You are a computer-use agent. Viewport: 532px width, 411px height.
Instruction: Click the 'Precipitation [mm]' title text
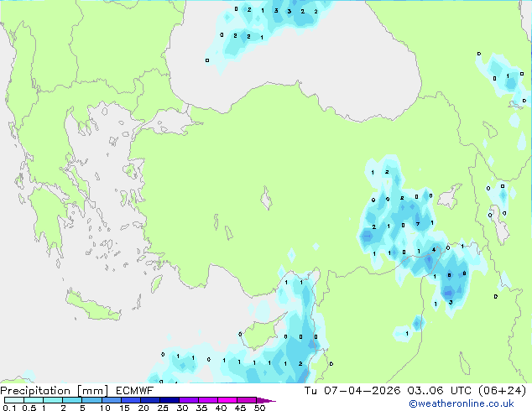(x=55, y=391)
